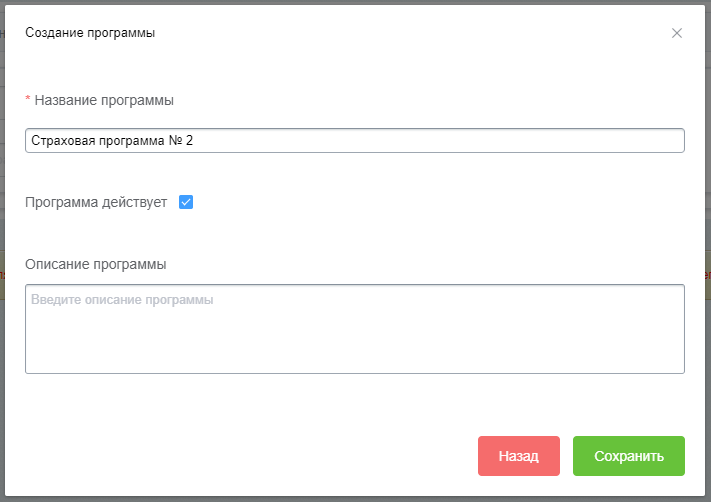Focus the Название программы input field

(x=355, y=141)
